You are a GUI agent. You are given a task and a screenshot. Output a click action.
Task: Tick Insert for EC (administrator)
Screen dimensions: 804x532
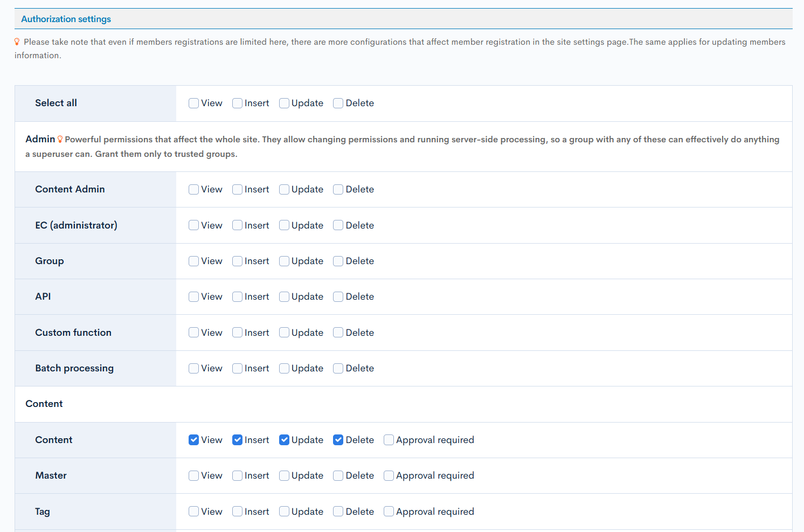click(x=237, y=225)
